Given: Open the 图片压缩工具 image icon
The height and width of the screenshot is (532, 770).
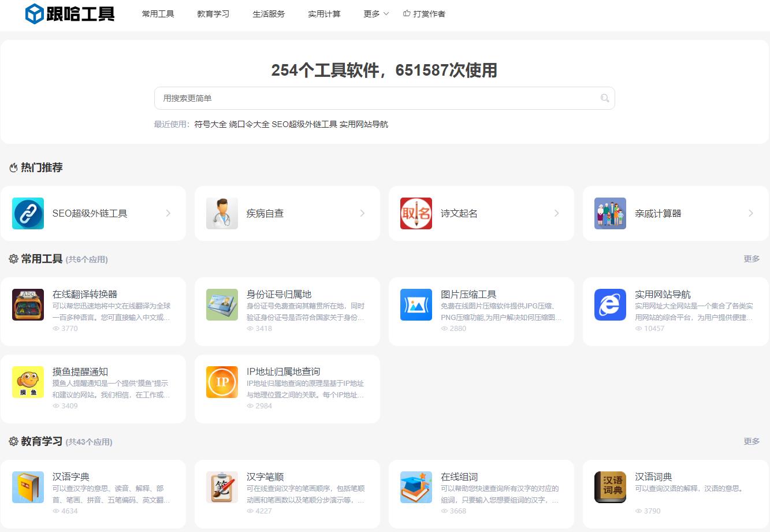Looking at the screenshot, I should click(416, 304).
